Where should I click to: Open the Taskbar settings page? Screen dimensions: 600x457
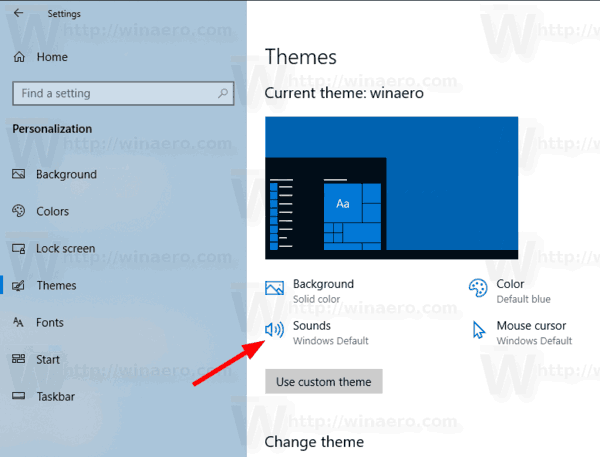tap(55, 397)
